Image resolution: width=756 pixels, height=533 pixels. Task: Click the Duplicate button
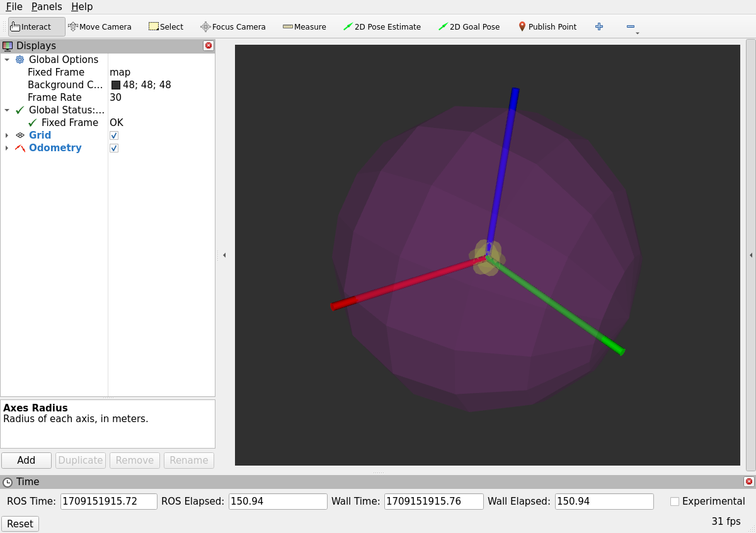tap(81, 460)
